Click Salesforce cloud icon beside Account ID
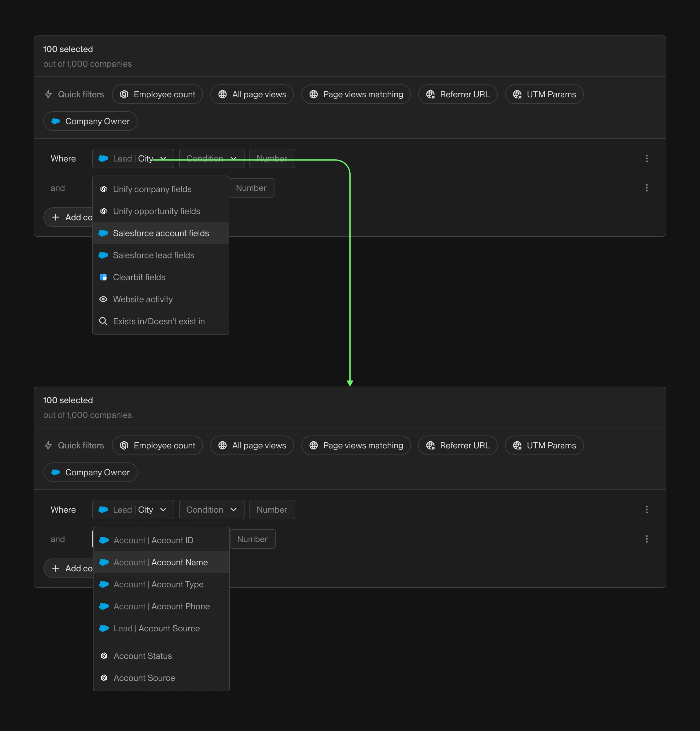The width and height of the screenshot is (700, 731). click(x=104, y=540)
